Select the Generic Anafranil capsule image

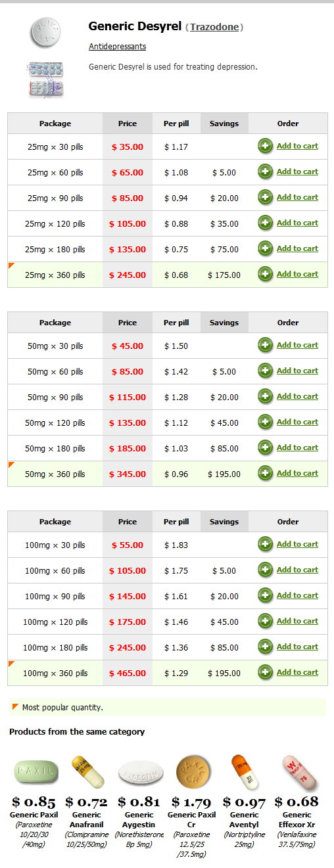(87, 772)
